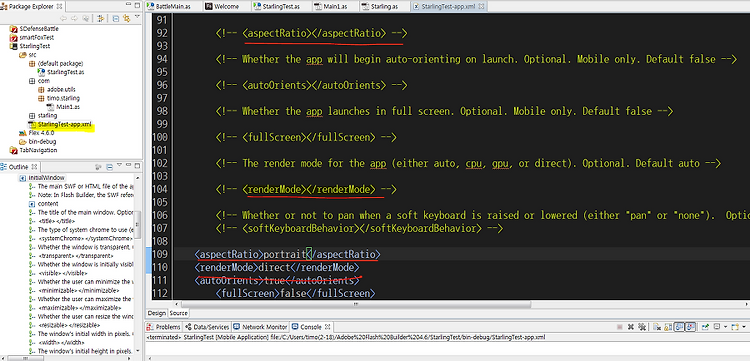Select the title element in Outline
Viewport: 750px width, 361px height.
53,221
